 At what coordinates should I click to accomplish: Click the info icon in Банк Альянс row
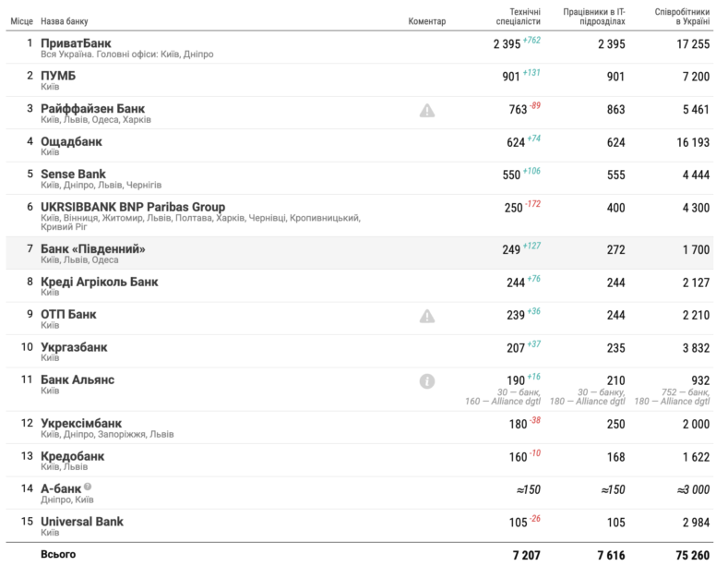coord(427,380)
